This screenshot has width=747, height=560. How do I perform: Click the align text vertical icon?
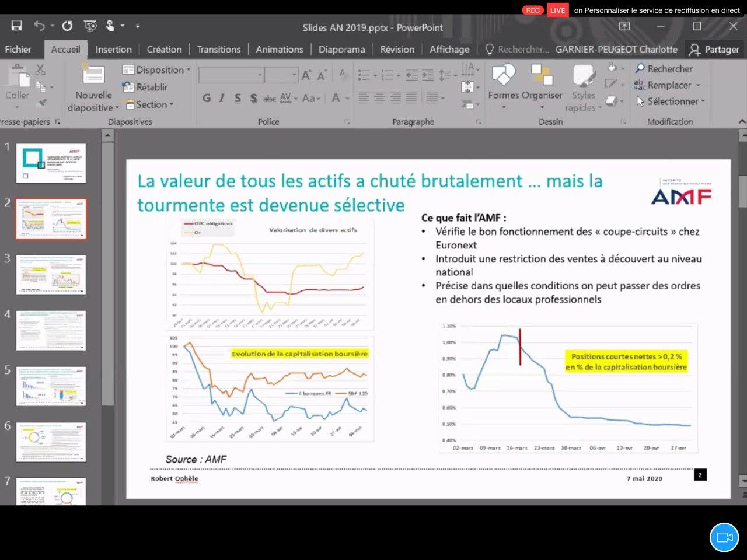(x=467, y=87)
